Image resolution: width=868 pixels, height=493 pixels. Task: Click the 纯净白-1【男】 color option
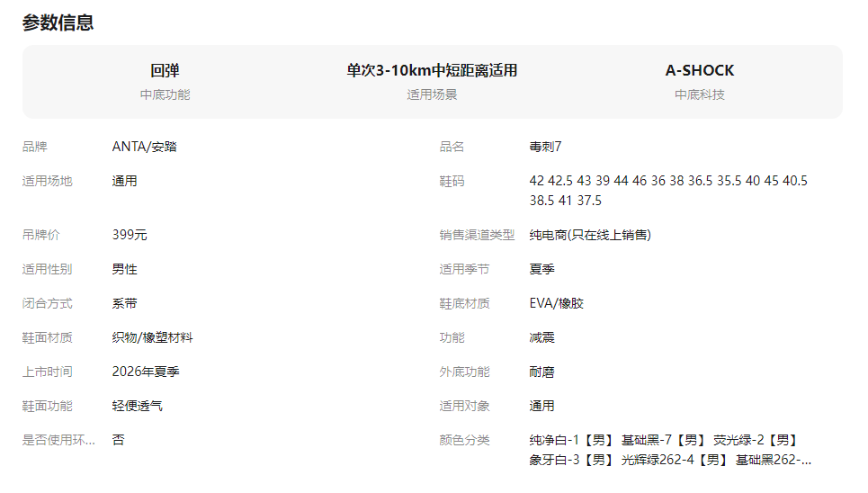(571, 440)
